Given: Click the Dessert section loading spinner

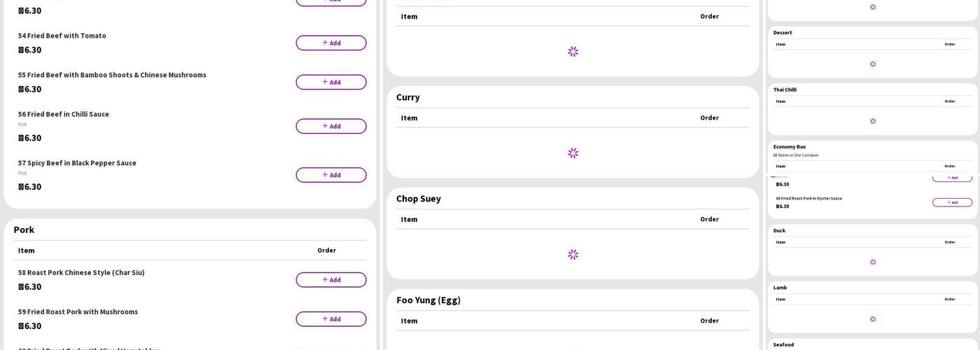Looking at the screenshot, I should click(873, 64).
